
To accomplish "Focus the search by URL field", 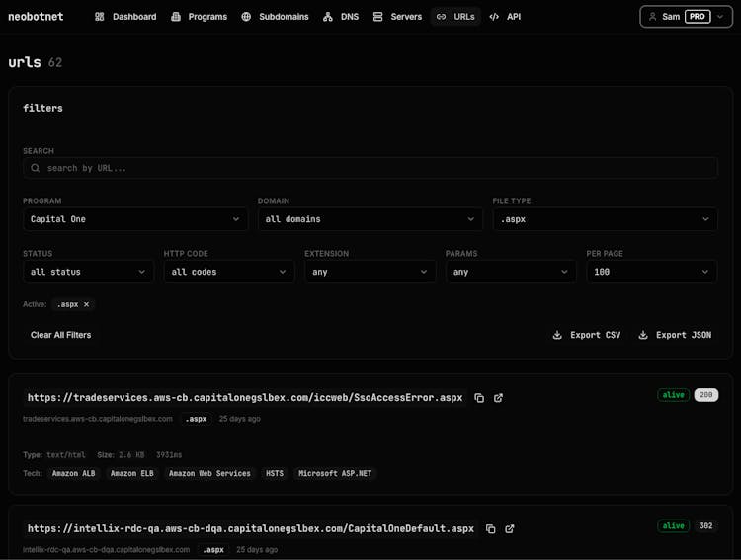I will (370, 168).
